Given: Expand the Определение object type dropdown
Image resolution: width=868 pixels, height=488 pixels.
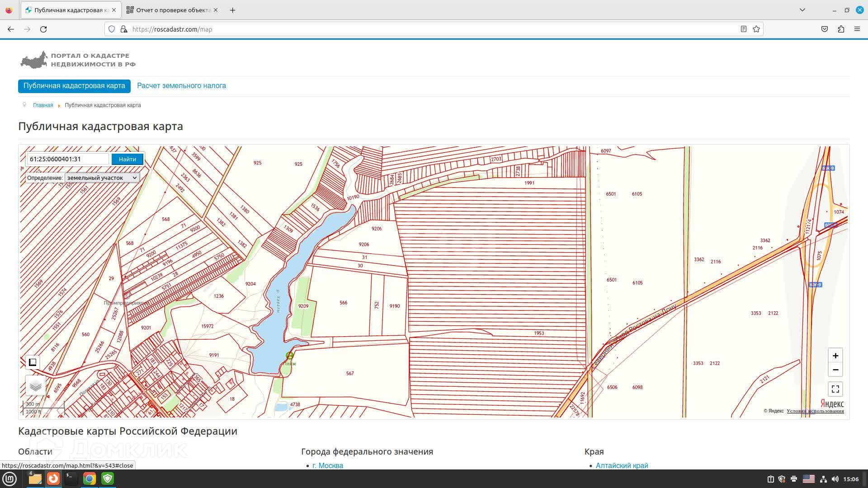Looking at the screenshot, I should [x=102, y=178].
